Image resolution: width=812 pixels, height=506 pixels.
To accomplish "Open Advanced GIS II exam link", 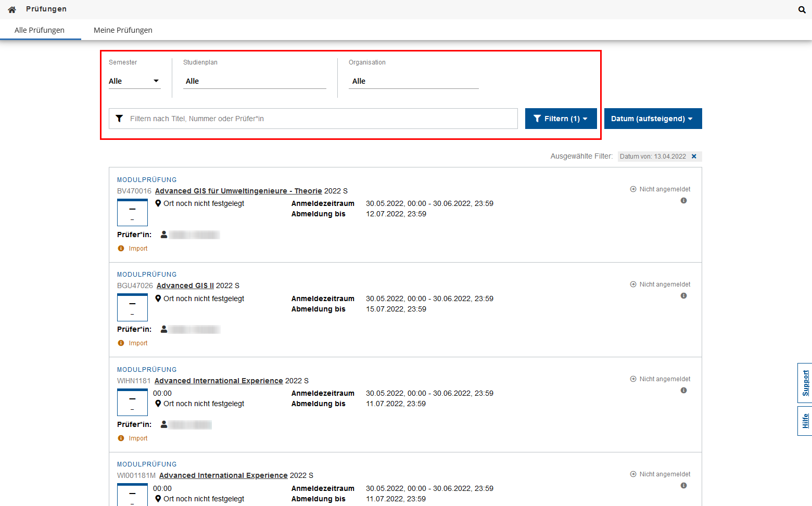I will (x=185, y=286).
